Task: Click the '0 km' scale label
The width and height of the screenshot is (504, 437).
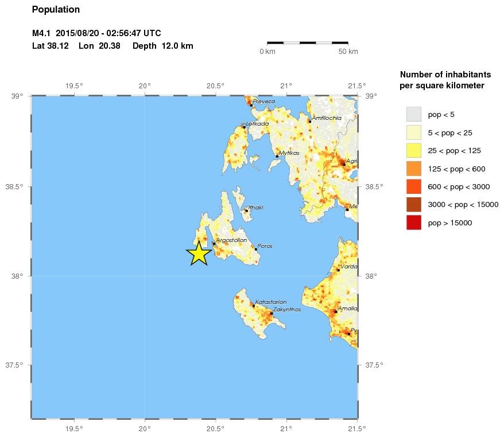Action: [267, 52]
